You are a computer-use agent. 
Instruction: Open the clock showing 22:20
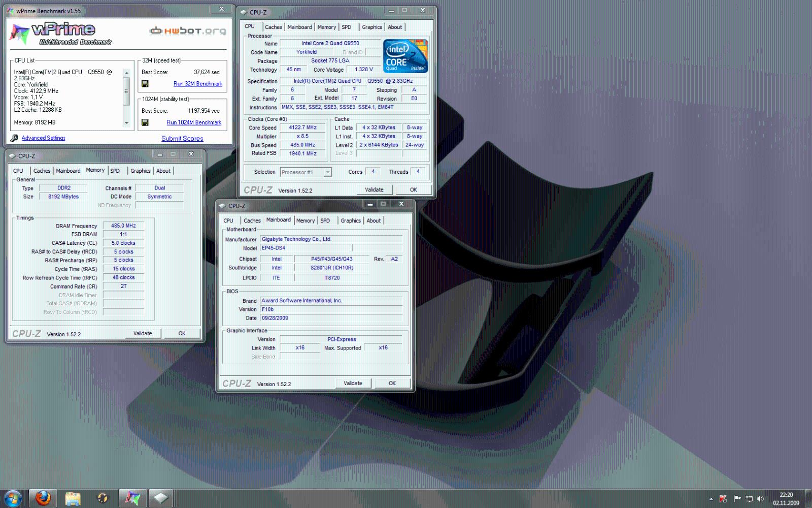[x=786, y=499]
